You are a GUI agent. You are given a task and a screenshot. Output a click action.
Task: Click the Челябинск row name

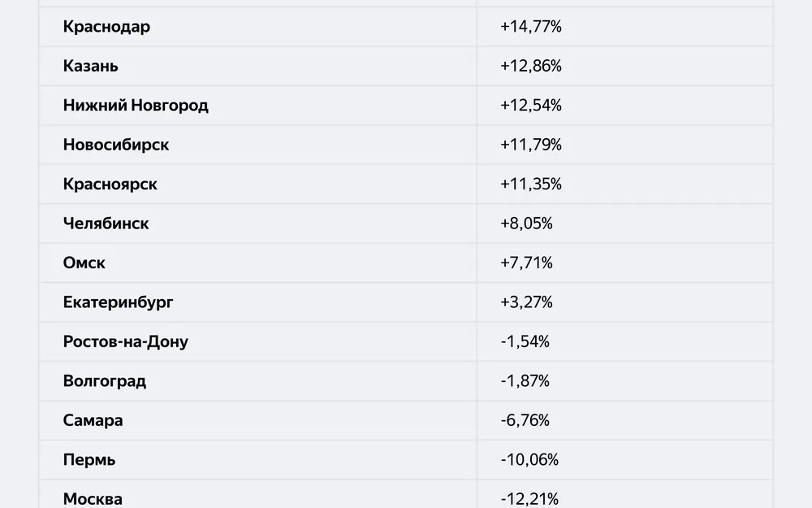106,224
